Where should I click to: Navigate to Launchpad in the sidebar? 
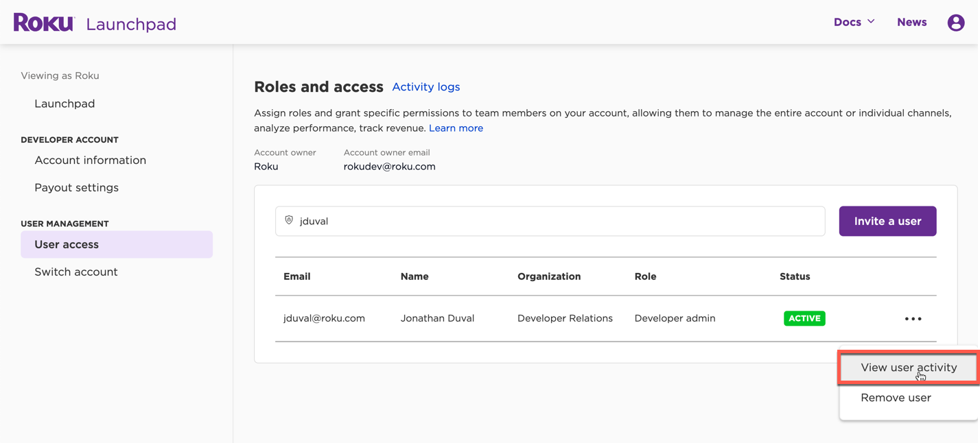click(65, 103)
